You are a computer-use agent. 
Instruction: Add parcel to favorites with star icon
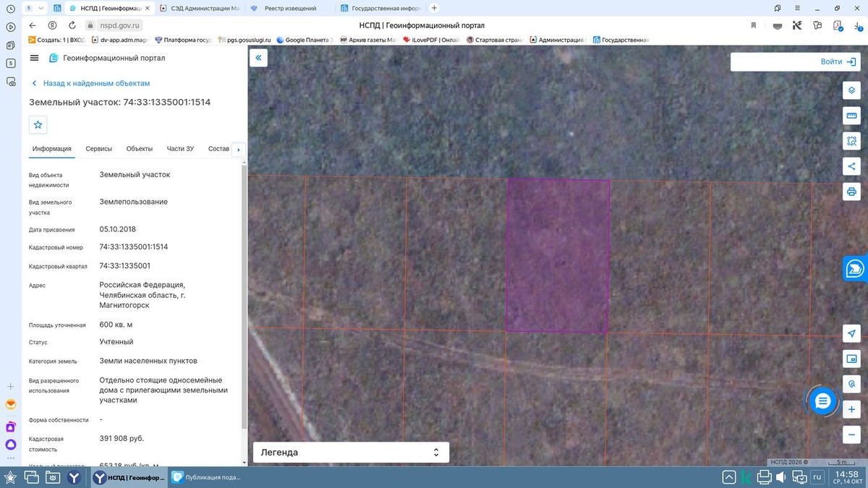click(38, 125)
